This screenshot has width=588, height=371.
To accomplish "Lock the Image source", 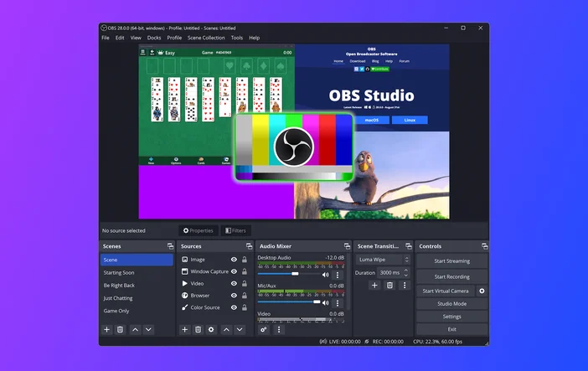I will click(245, 260).
